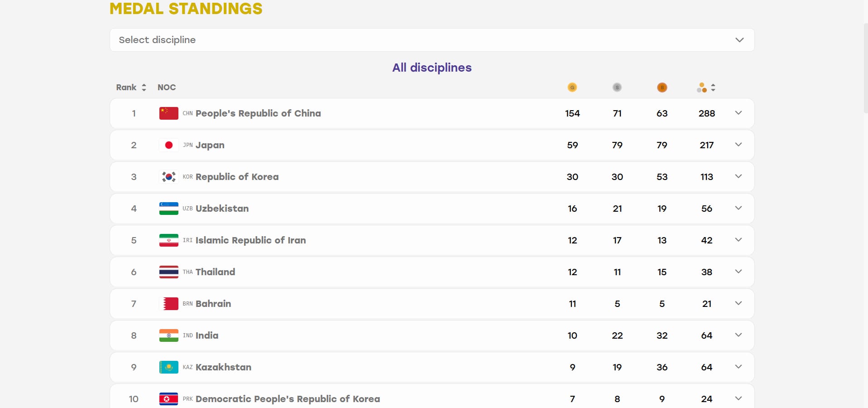Click Japan's total of 217 medals
Image resolution: width=868 pixels, height=408 pixels.
coord(707,145)
